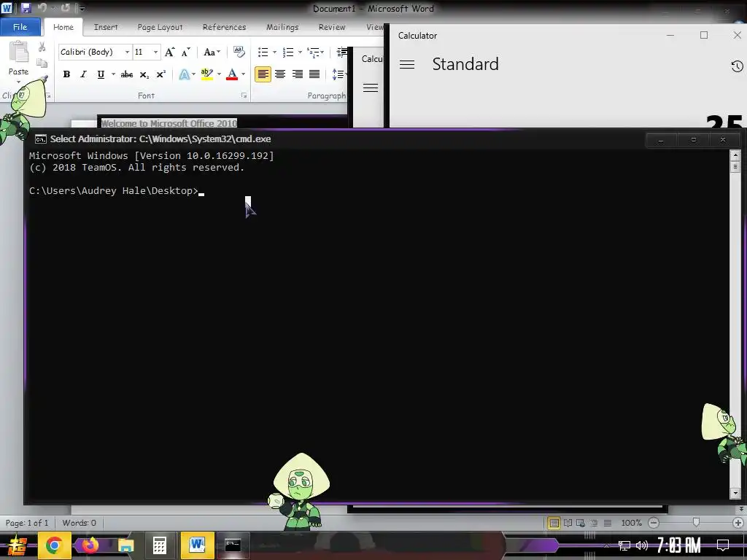Expand the underline style dropdown arrow
The width and height of the screenshot is (747, 560).
click(113, 74)
